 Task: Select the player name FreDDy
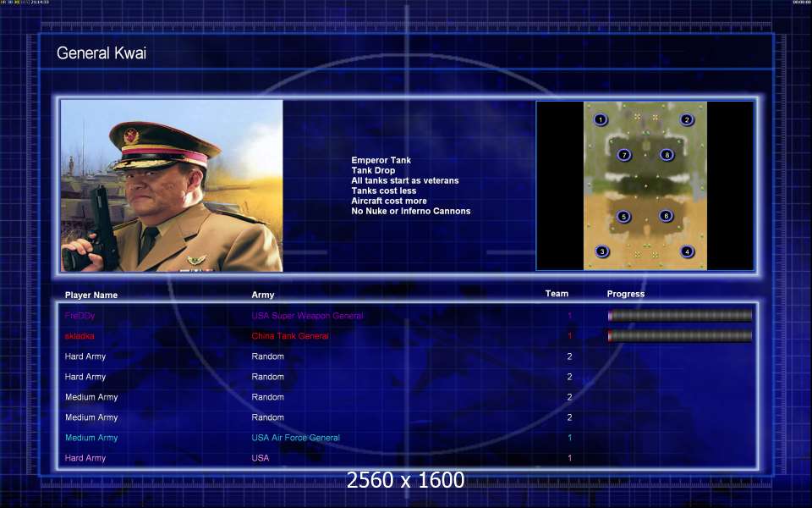pos(80,316)
